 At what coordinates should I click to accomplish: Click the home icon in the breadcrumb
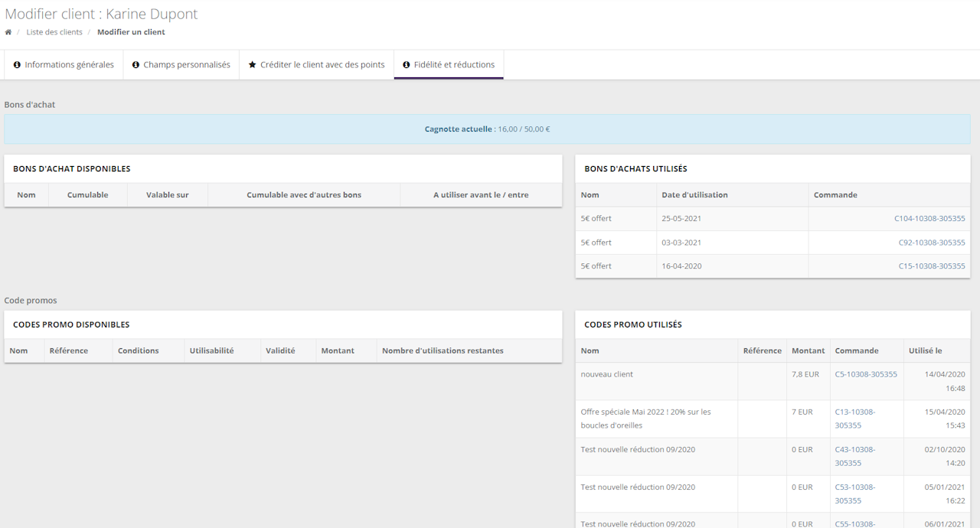(x=8, y=32)
